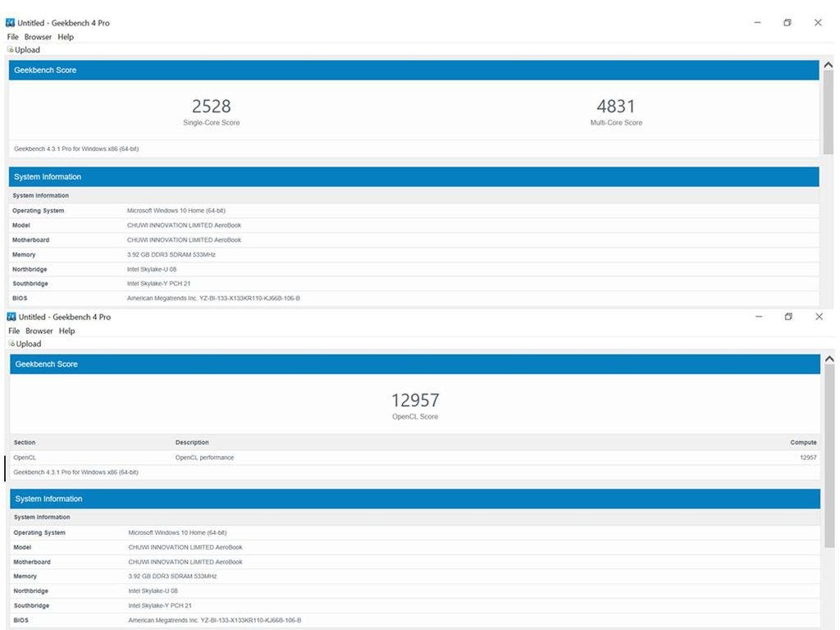Click the multi-core score value 4831
Image resolution: width=840 pixels, height=630 pixels.
point(615,106)
